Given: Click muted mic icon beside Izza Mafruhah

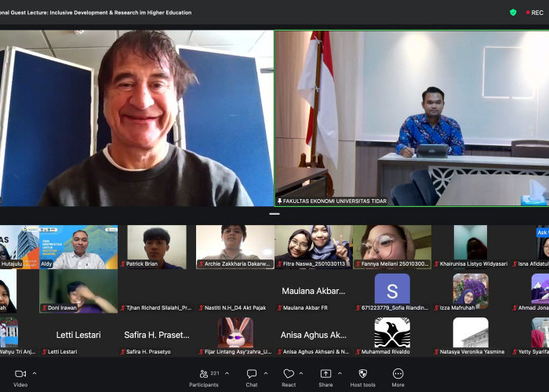Looking at the screenshot, I should pyautogui.click(x=437, y=308).
